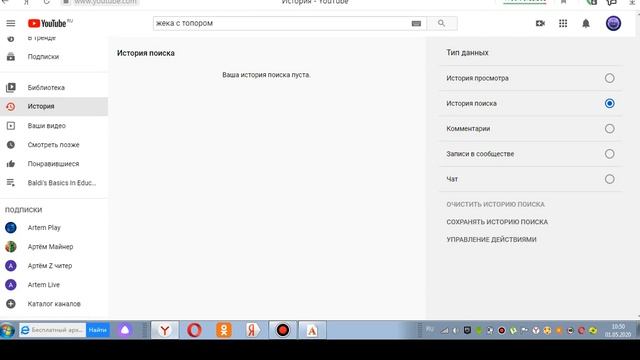Click the Baldi's Basics playlist icon
The width and height of the screenshot is (640, 360).
tap(11, 182)
